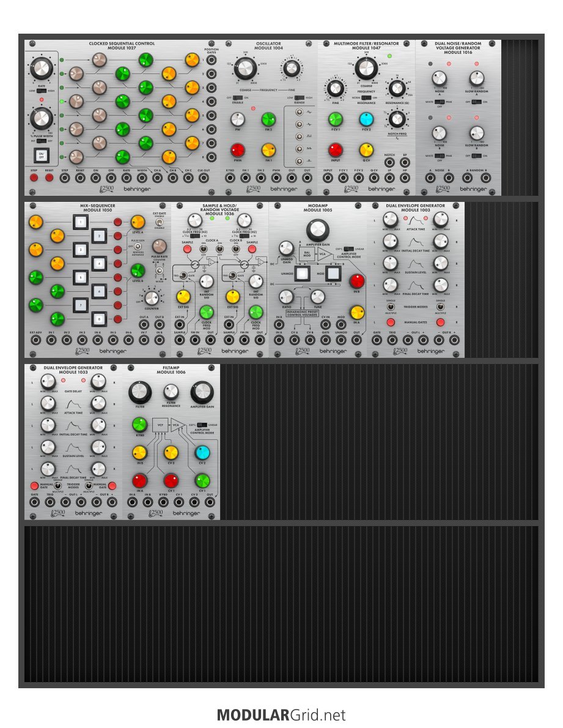Click the TRIG jack on Envelope Generator 1033

tap(50, 502)
